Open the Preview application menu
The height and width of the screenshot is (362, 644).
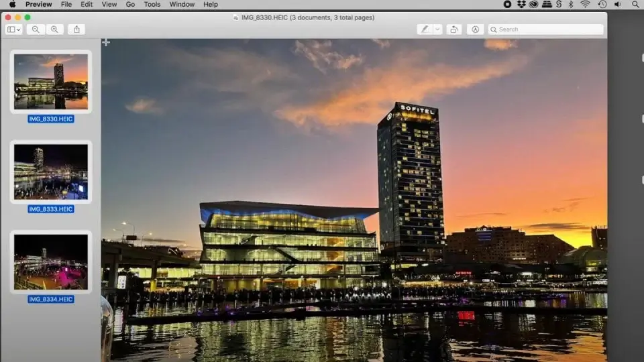39,4
